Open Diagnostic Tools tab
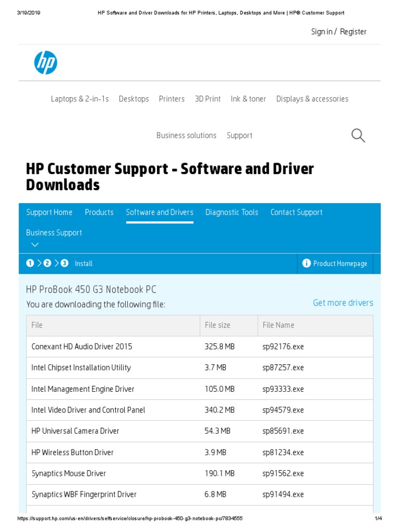 tap(232, 212)
